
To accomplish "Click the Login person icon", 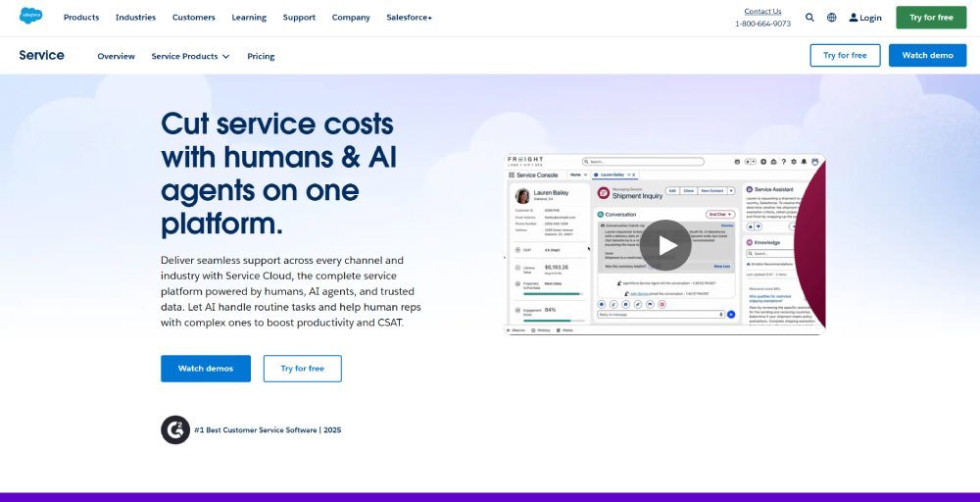I will 854,18.
